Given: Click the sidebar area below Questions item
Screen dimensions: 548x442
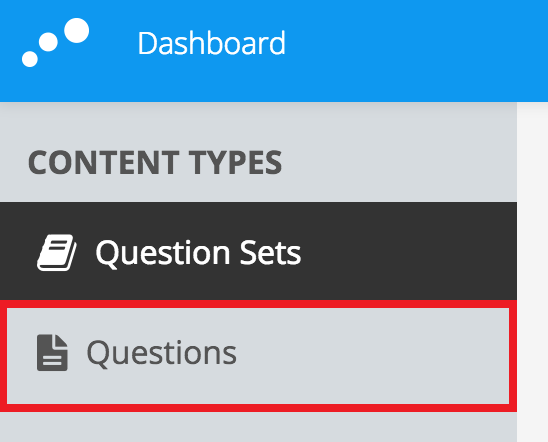Looking at the screenshot, I should point(258,427).
